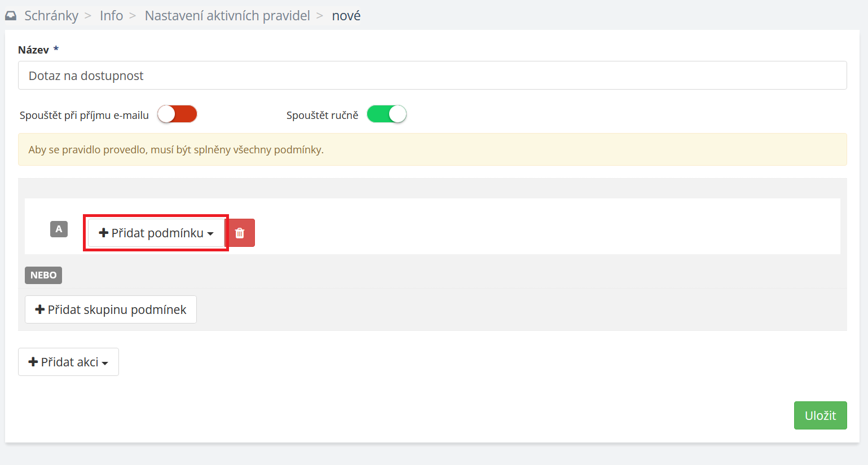Click the inbox icon beside Schránky
This screenshot has height=465, width=868.
click(x=11, y=16)
